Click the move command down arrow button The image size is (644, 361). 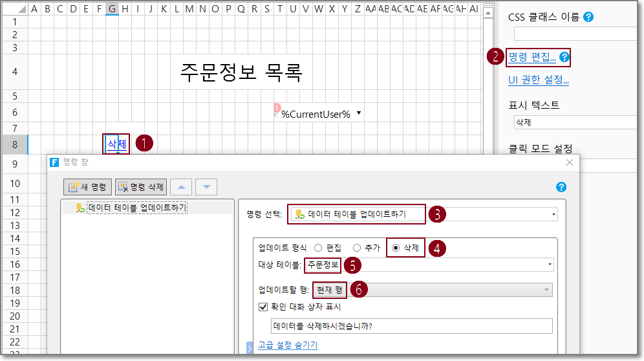pyautogui.click(x=206, y=187)
